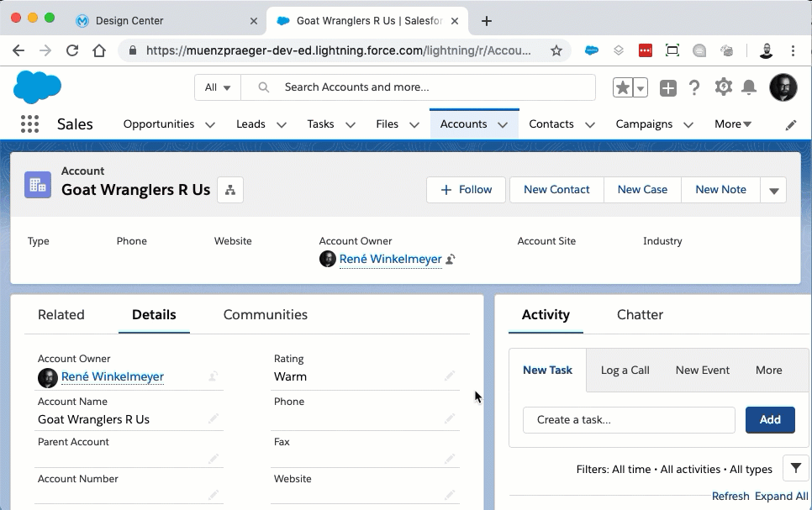Switch to the Communities tab
The width and height of the screenshot is (812, 510).
265,314
